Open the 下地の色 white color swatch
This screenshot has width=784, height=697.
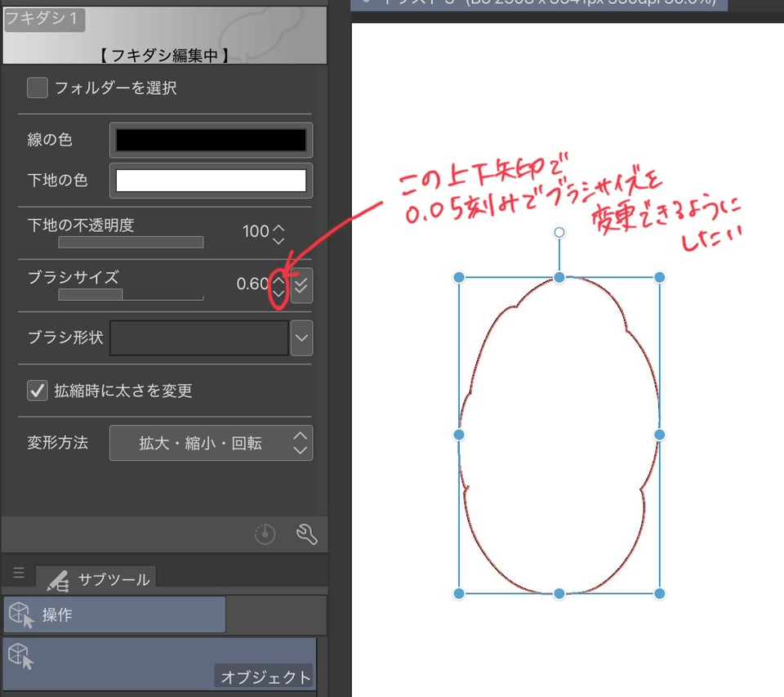tap(211, 180)
